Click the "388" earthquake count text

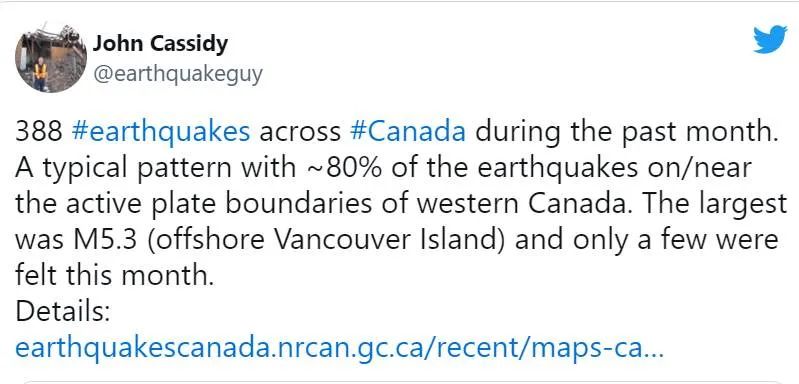39,131
